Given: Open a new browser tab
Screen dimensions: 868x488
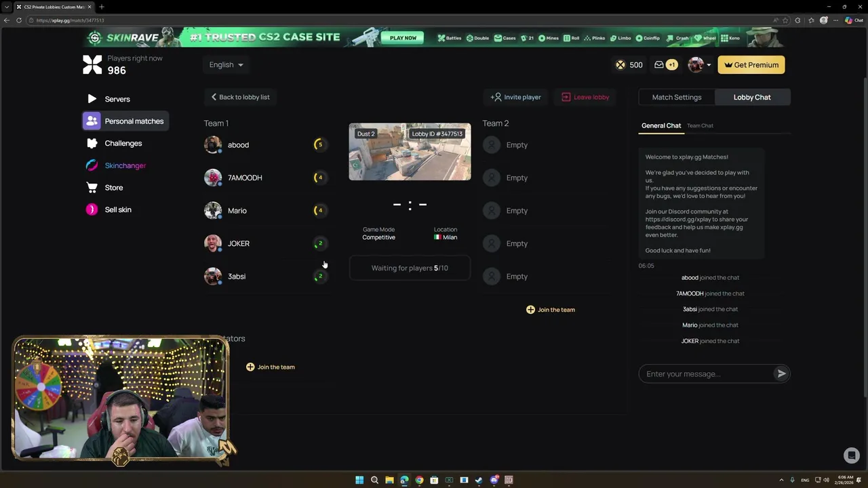Looking at the screenshot, I should (101, 7).
